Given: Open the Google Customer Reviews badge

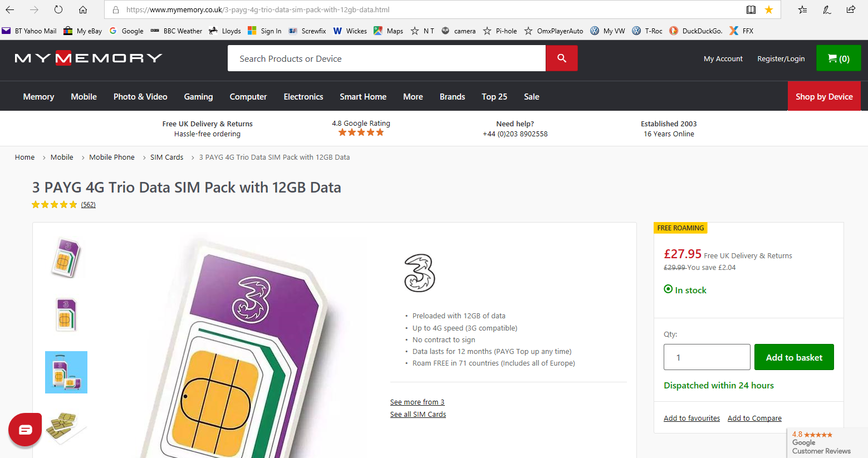Looking at the screenshot, I should pyautogui.click(x=826, y=442).
